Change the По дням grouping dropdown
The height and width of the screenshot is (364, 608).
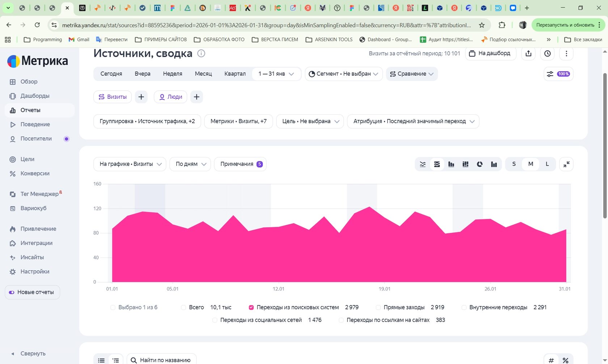(x=190, y=164)
